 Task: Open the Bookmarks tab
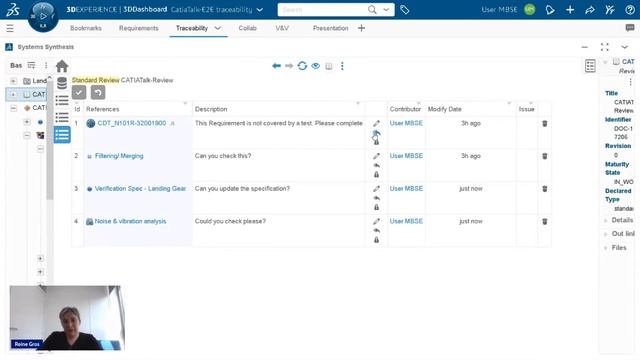coord(86,28)
